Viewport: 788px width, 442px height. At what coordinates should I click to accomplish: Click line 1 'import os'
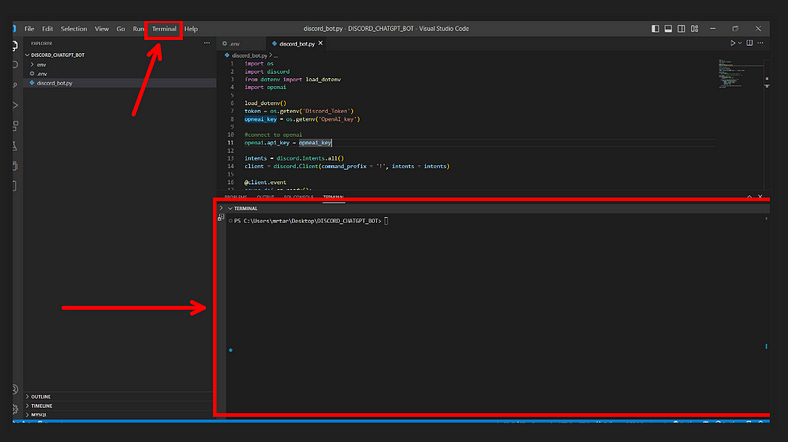coord(259,64)
